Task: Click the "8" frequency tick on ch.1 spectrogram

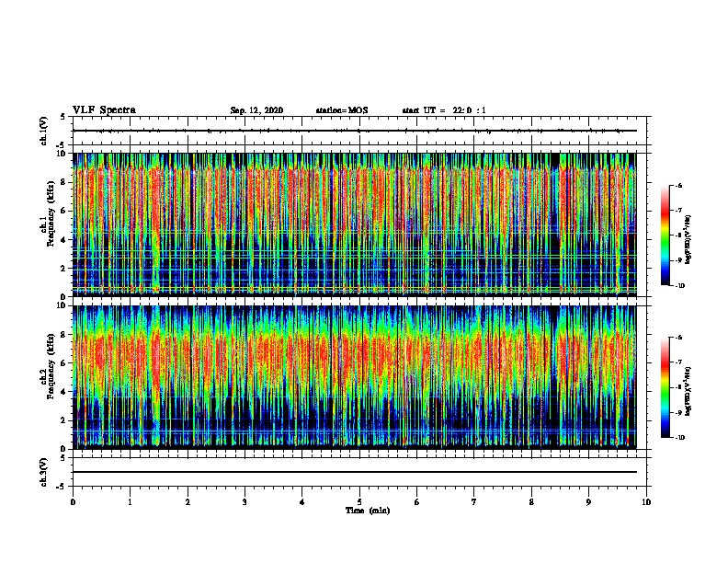Action: (63, 182)
